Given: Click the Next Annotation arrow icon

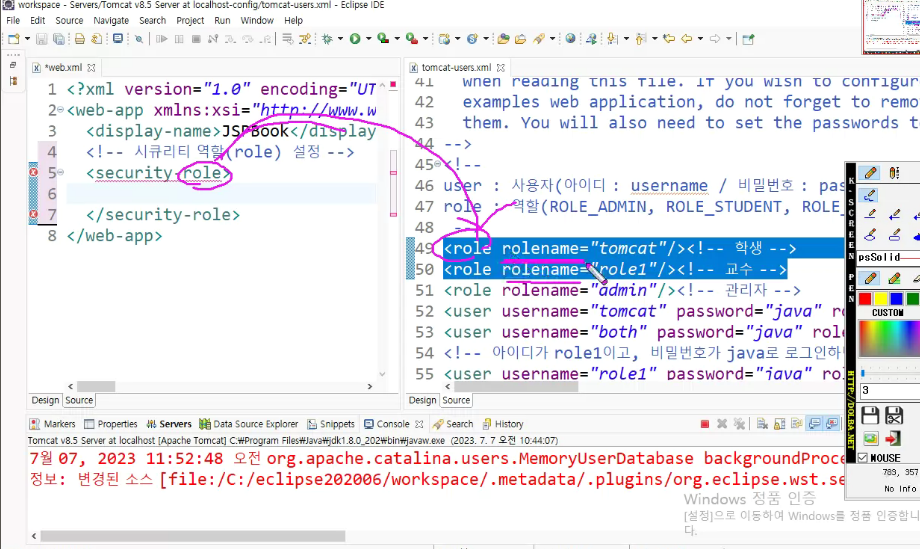Looking at the screenshot, I should [x=612, y=39].
